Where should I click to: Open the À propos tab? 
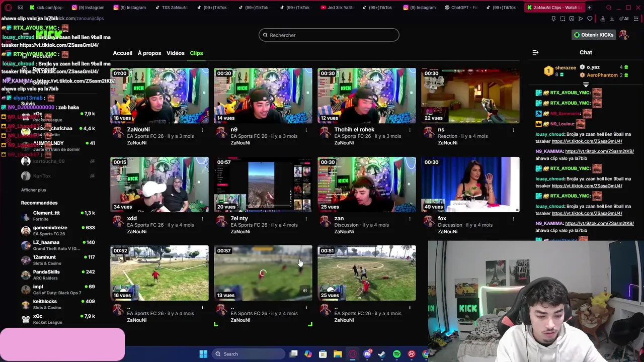click(149, 53)
